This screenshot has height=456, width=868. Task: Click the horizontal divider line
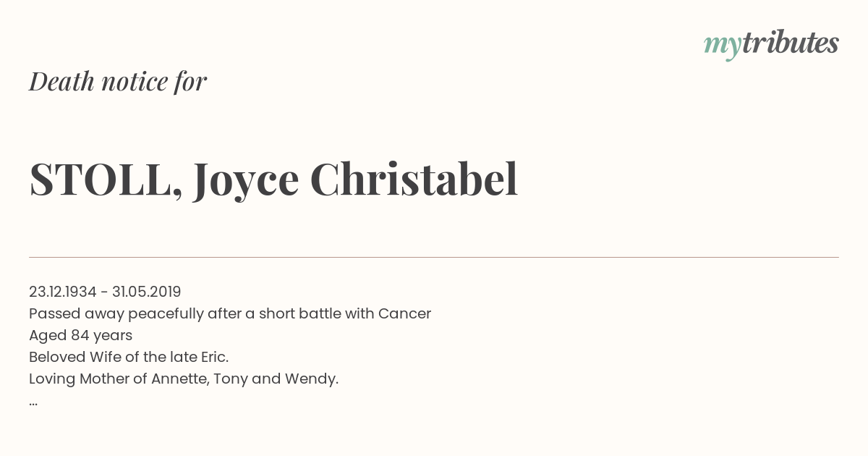click(434, 257)
